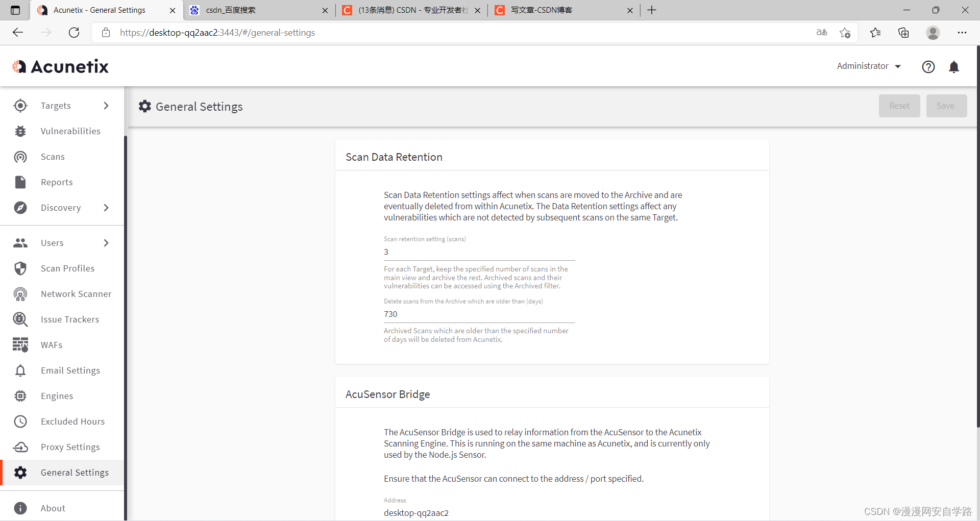This screenshot has height=521, width=980.
Task: Open the Engines chip icon
Action: pyautogui.click(x=20, y=396)
